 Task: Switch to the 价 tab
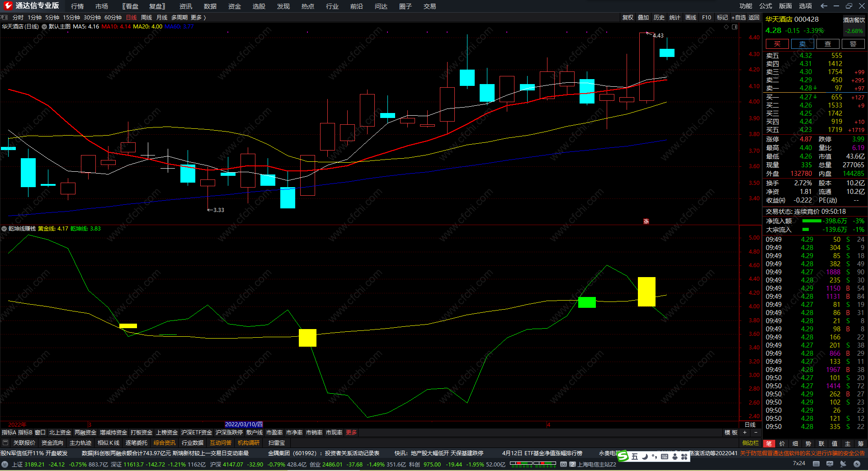pos(782,443)
